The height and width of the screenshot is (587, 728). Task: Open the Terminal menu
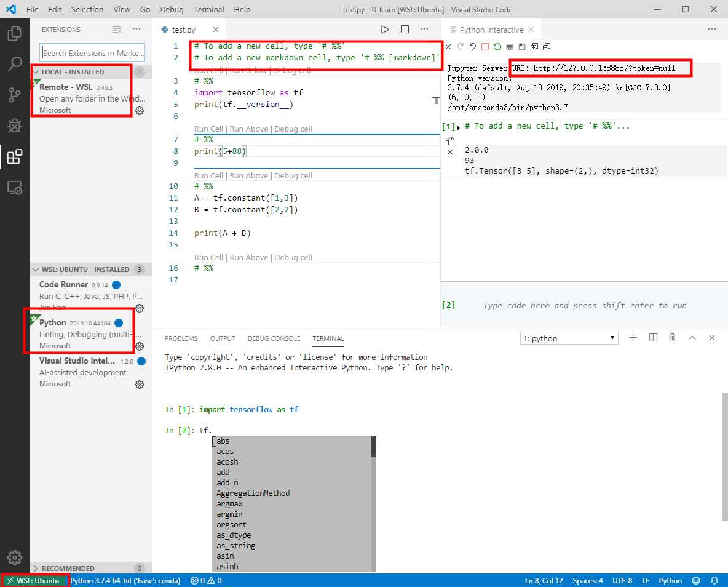208,9
